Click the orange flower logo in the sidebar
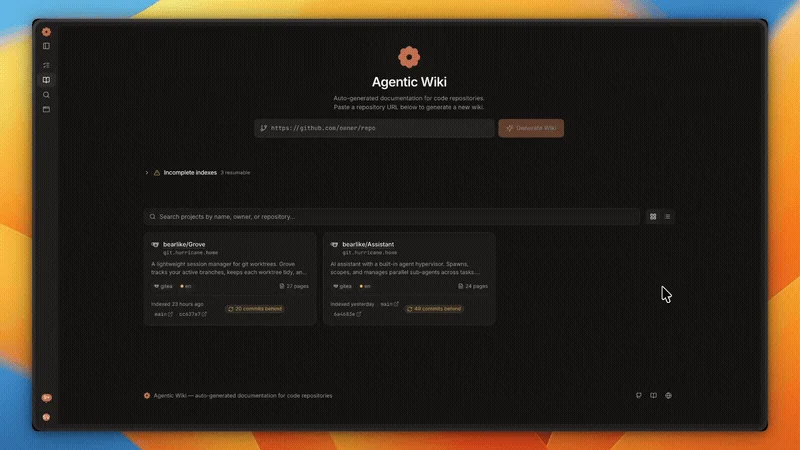The width and height of the screenshot is (800, 450). [x=46, y=32]
